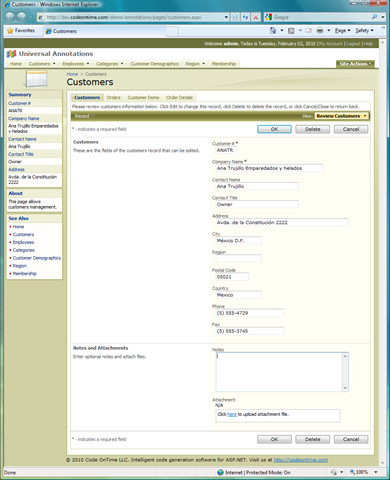Select the Customers browser tab

click(x=105, y=31)
